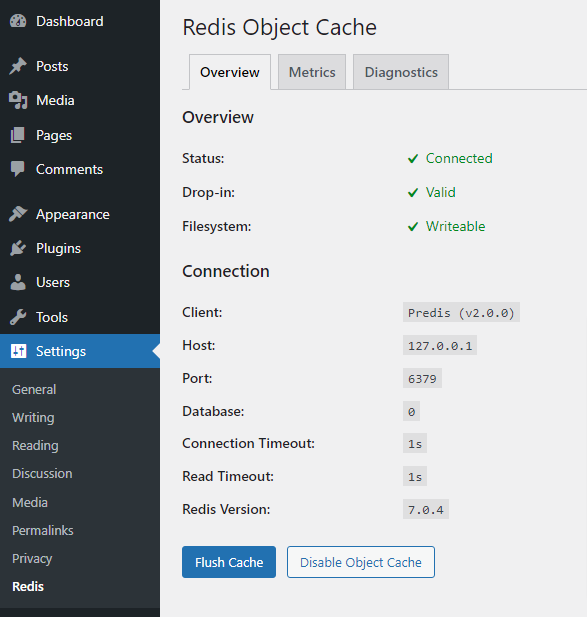Viewport: 587px width, 617px height.
Task: Go to General settings
Action: pyautogui.click(x=34, y=390)
